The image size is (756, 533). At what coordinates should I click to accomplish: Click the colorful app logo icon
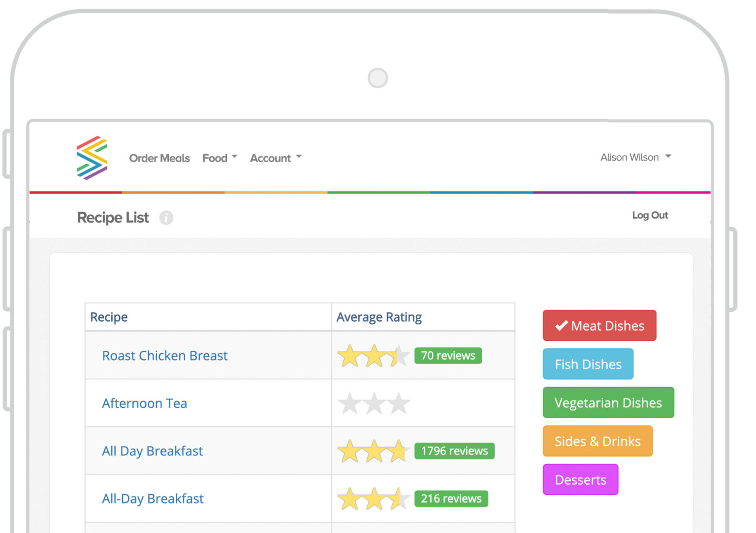92,158
